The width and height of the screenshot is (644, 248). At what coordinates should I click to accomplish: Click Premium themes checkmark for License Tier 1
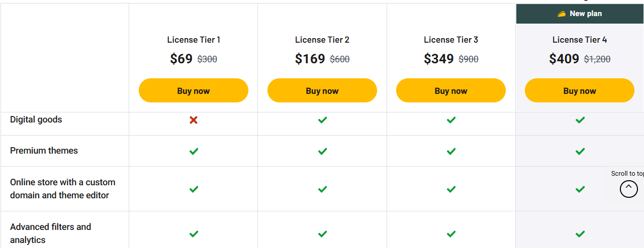[194, 151]
